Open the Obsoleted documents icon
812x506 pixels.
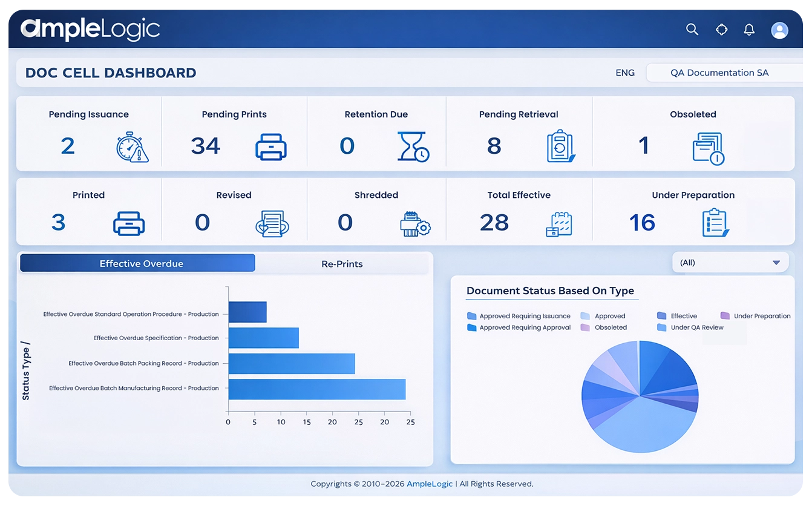pyautogui.click(x=708, y=148)
